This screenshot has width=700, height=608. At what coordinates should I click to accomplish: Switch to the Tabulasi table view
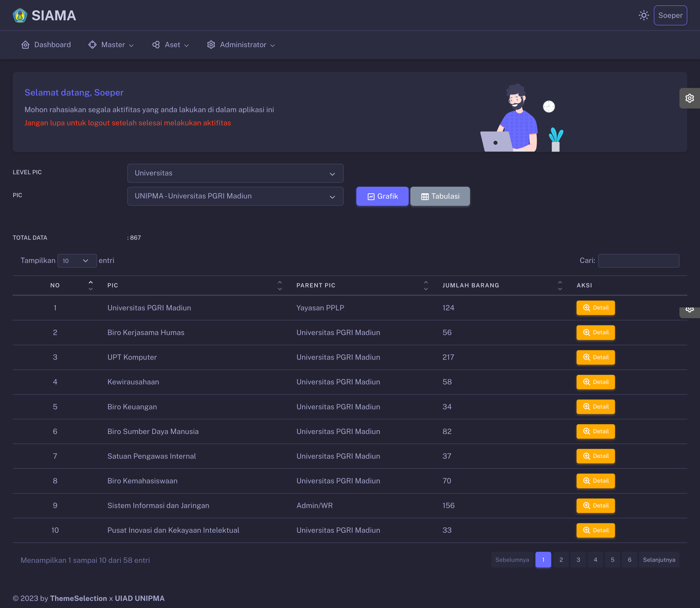tap(440, 196)
